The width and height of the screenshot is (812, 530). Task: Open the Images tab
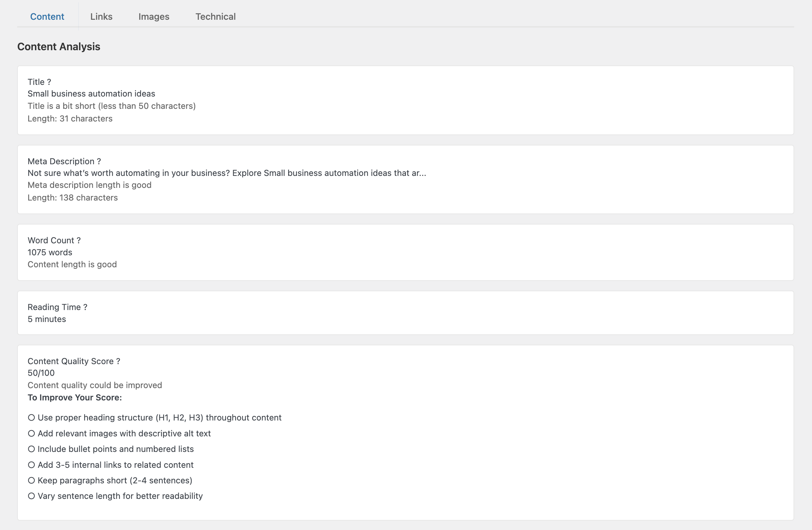pyautogui.click(x=153, y=17)
